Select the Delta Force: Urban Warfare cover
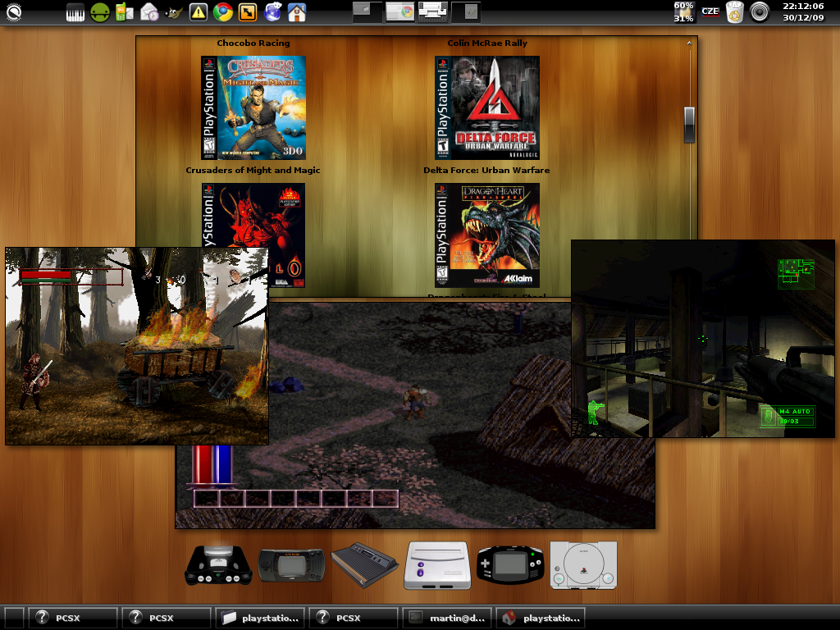Screen dimensions: 840x630 coord(487,107)
